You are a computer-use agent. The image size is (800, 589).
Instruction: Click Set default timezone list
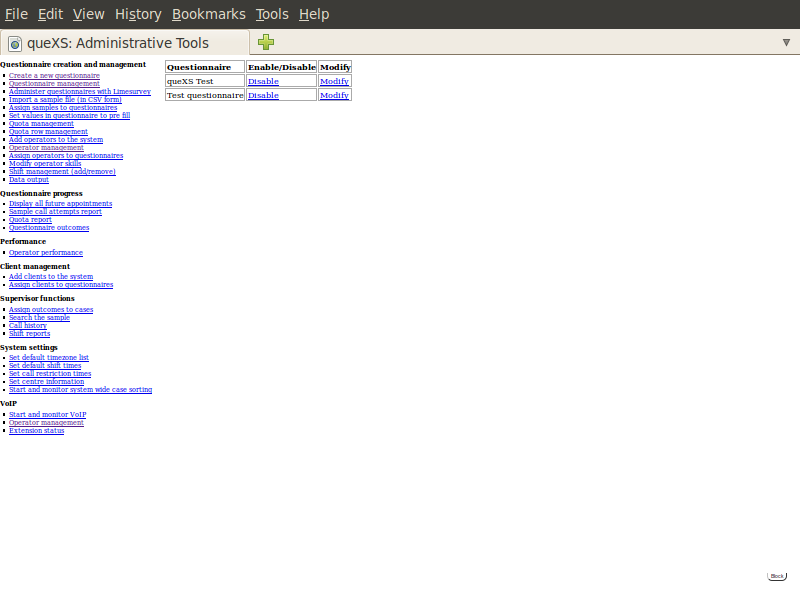49,357
